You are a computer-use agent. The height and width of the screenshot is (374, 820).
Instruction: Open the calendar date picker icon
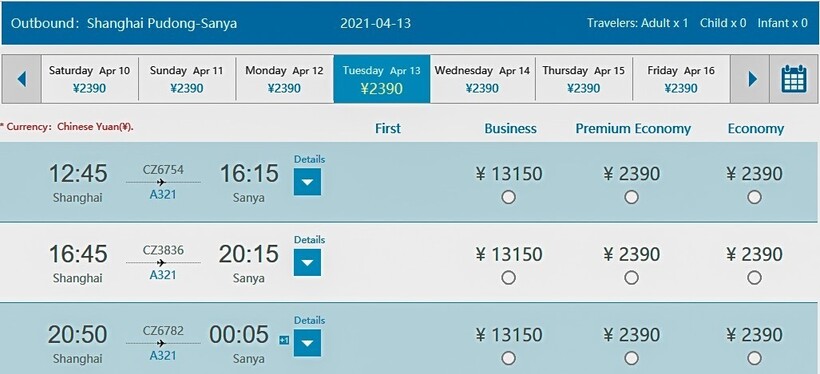pos(794,79)
